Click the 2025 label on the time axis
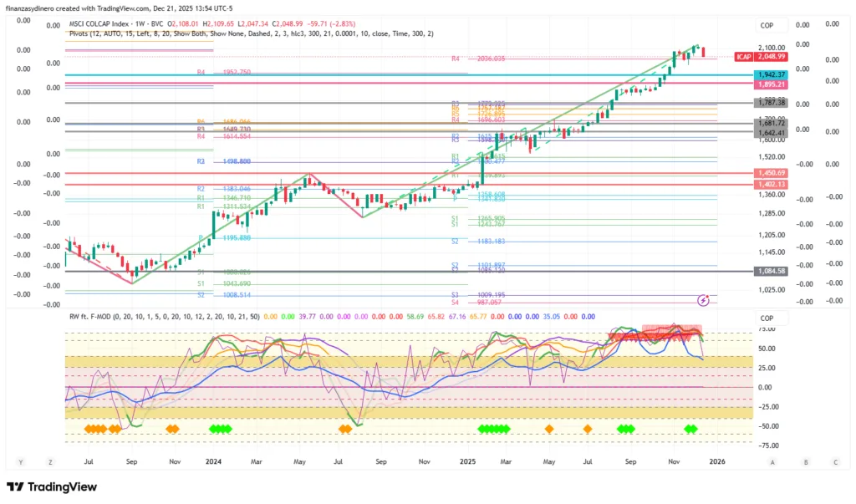This screenshot has width=856, height=504. tap(466, 461)
